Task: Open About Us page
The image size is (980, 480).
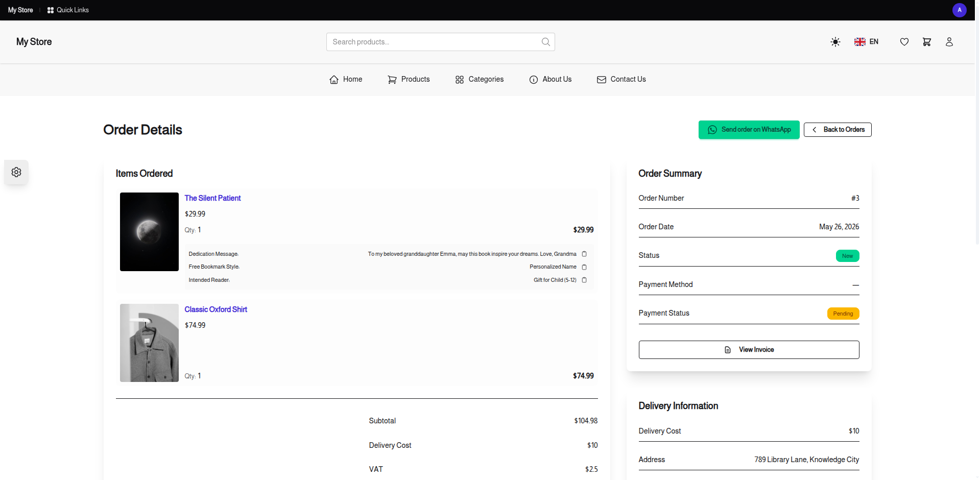Action: coord(550,79)
